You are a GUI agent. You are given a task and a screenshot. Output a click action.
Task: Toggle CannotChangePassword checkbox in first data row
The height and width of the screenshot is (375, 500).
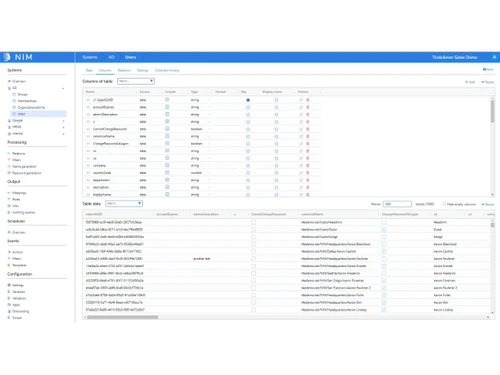tap(254, 222)
